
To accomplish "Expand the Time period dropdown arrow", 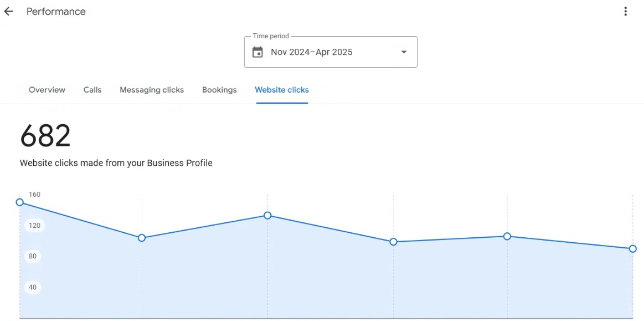I will (x=404, y=52).
